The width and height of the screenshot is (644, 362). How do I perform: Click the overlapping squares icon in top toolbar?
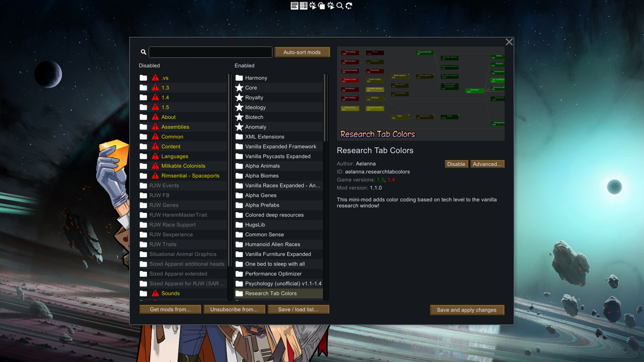[x=321, y=6]
